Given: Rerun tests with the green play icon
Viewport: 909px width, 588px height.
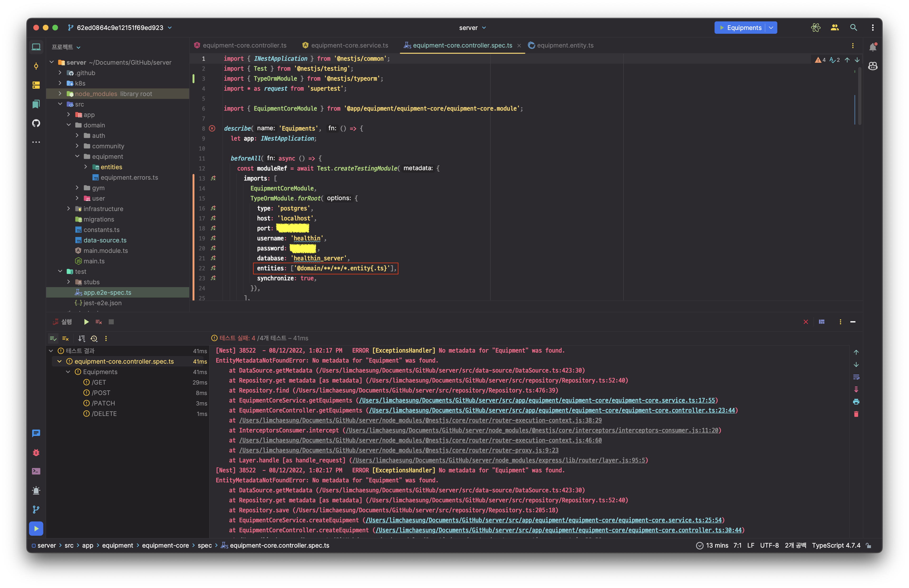Looking at the screenshot, I should pyautogui.click(x=86, y=322).
